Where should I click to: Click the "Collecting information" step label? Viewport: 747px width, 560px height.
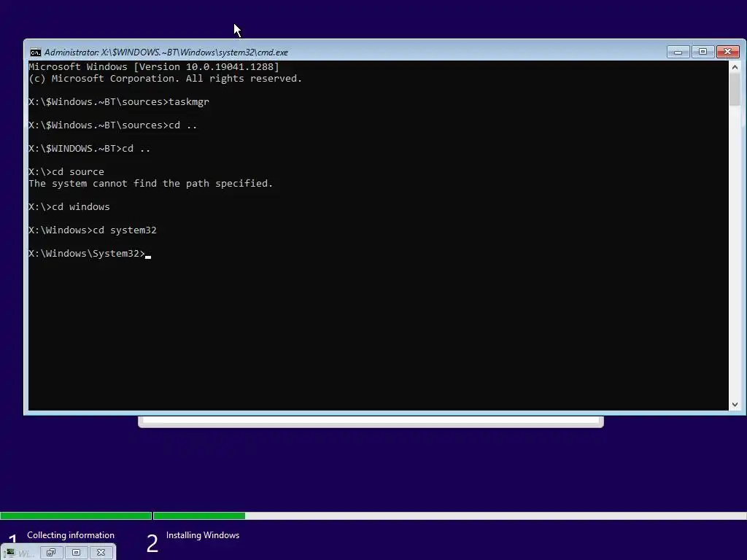[x=71, y=535]
